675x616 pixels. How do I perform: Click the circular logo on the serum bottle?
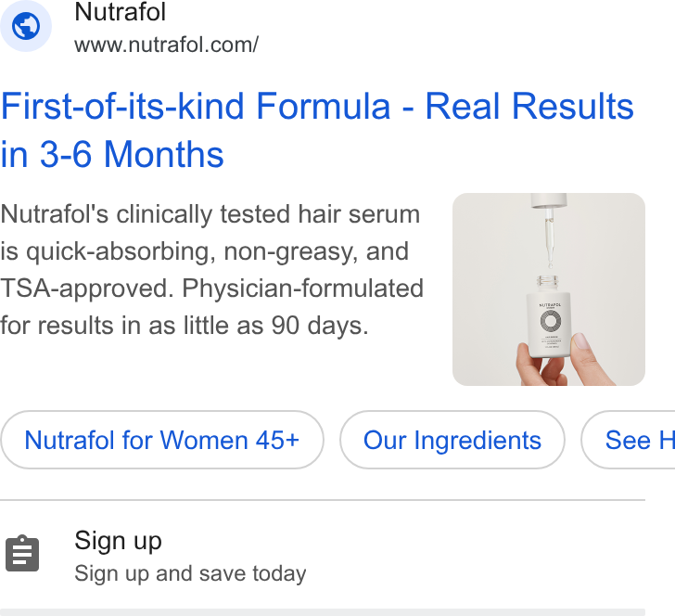(550, 321)
